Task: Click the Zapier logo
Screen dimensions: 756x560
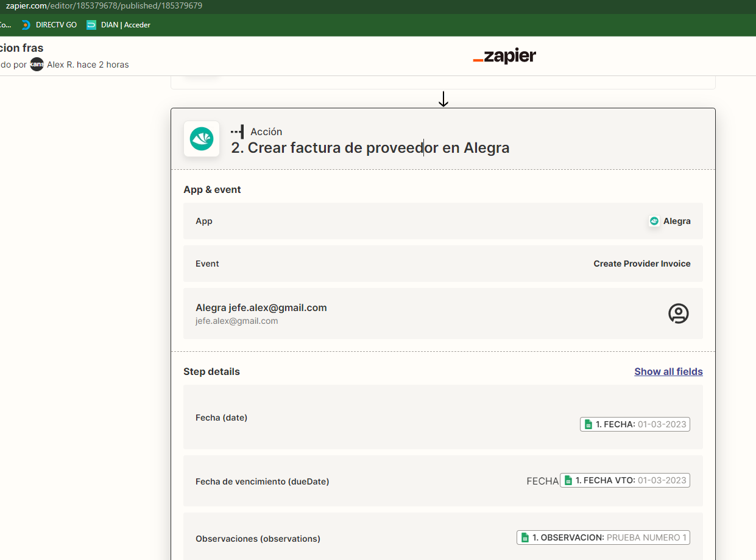Action: pyautogui.click(x=504, y=57)
